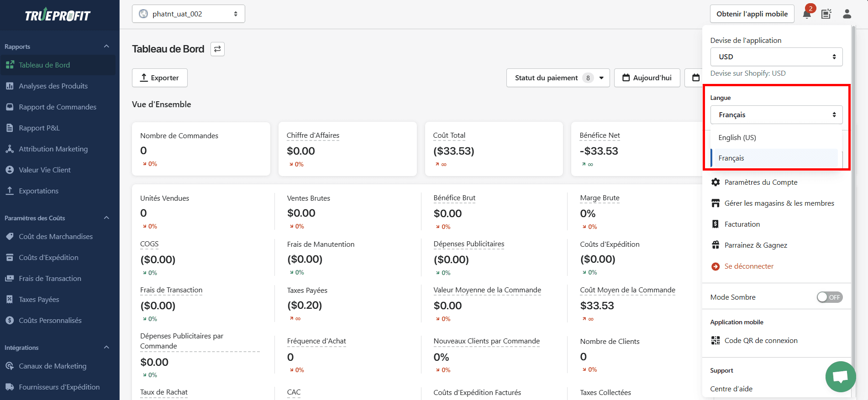The width and height of the screenshot is (868, 400).
Task: Open Centre d'aide support link
Action: pyautogui.click(x=731, y=389)
